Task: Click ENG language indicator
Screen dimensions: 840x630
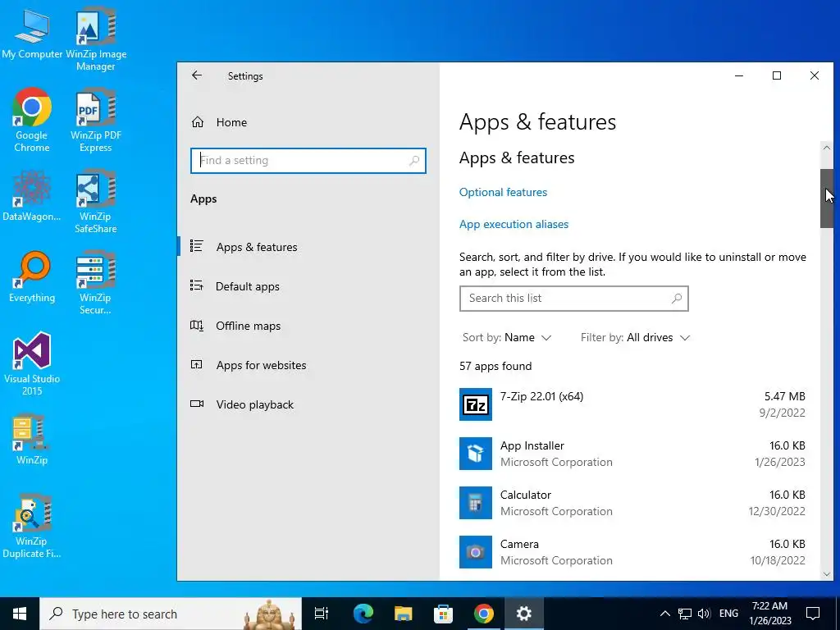Action: [x=728, y=614]
